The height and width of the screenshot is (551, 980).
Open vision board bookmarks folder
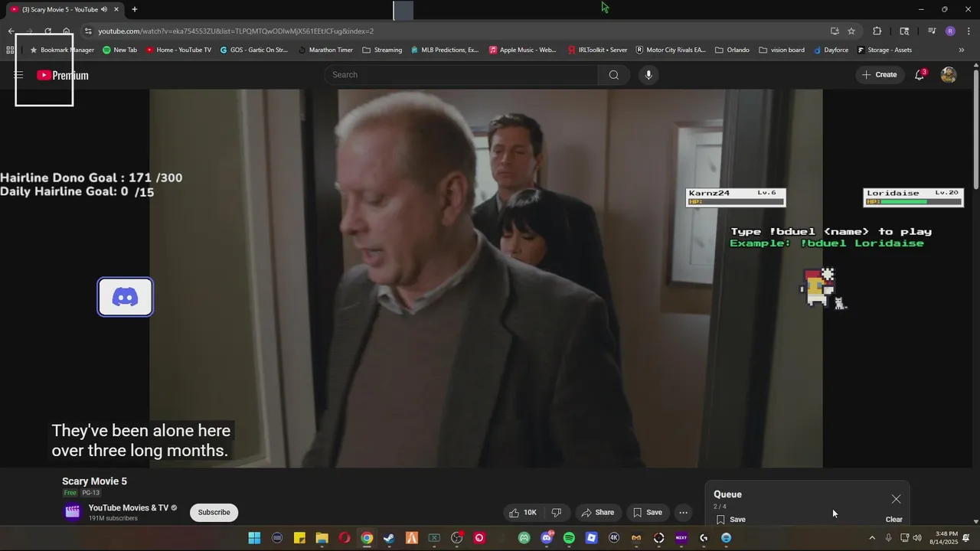pos(782,51)
